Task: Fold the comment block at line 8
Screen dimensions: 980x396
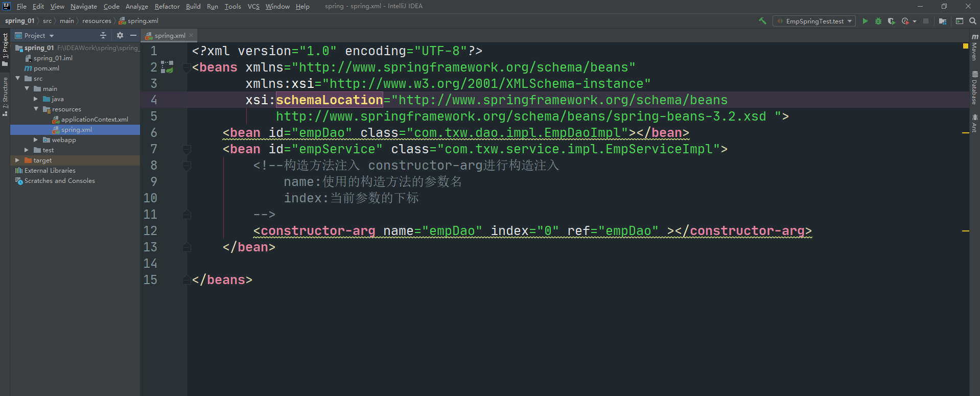Action: (187, 165)
